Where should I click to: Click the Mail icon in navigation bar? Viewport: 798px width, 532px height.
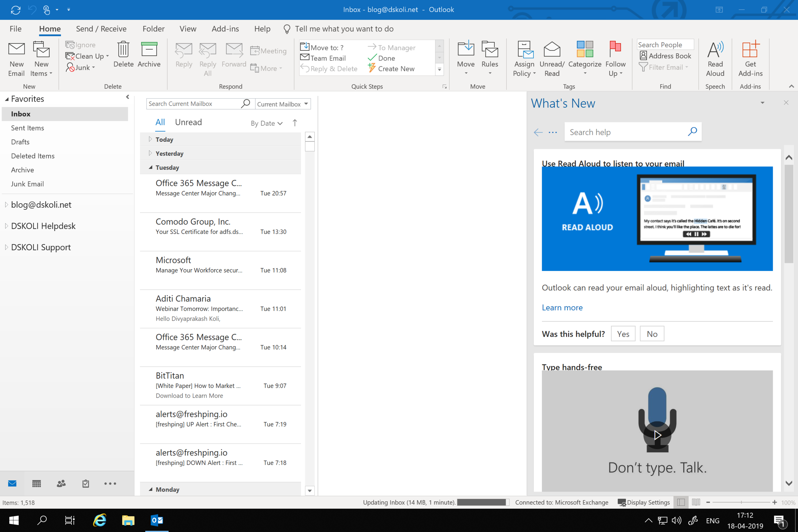[x=12, y=483]
